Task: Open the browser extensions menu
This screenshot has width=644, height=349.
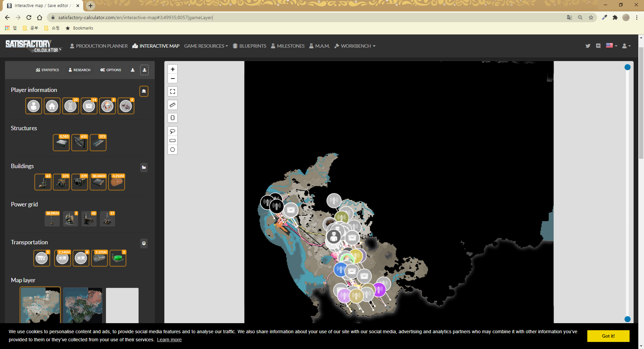Action: pyautogui.click(x=615, y=17)
